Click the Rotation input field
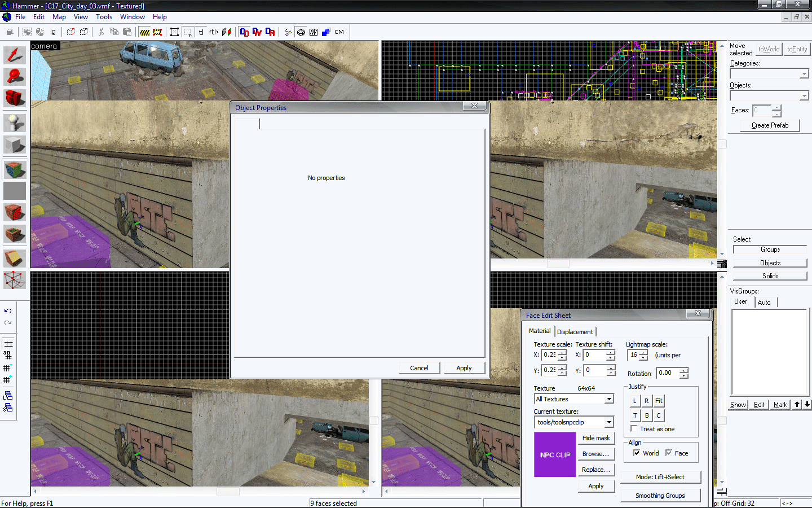812x508 pixels. pyautogui.click(x=668, y=373)
